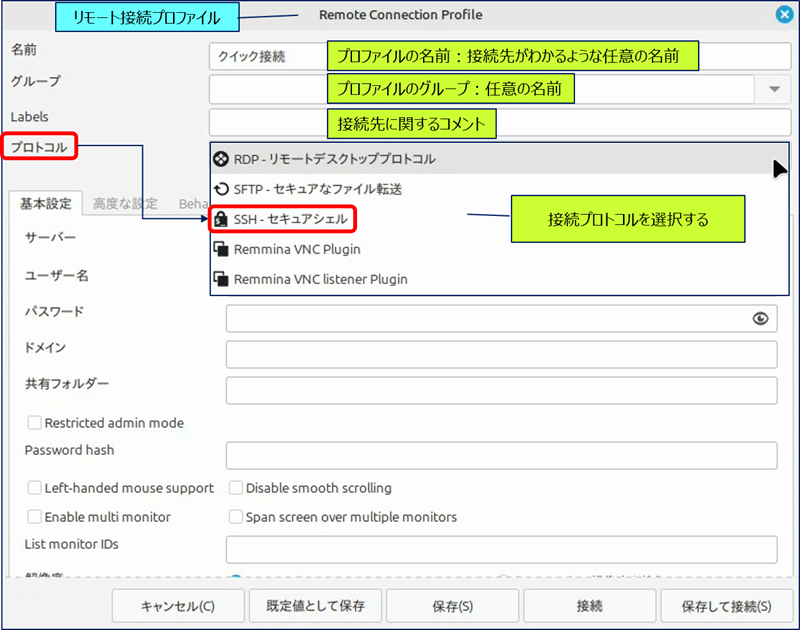Switch to the 高度な設定 tab
800x630 pixels.
point(126,204)
